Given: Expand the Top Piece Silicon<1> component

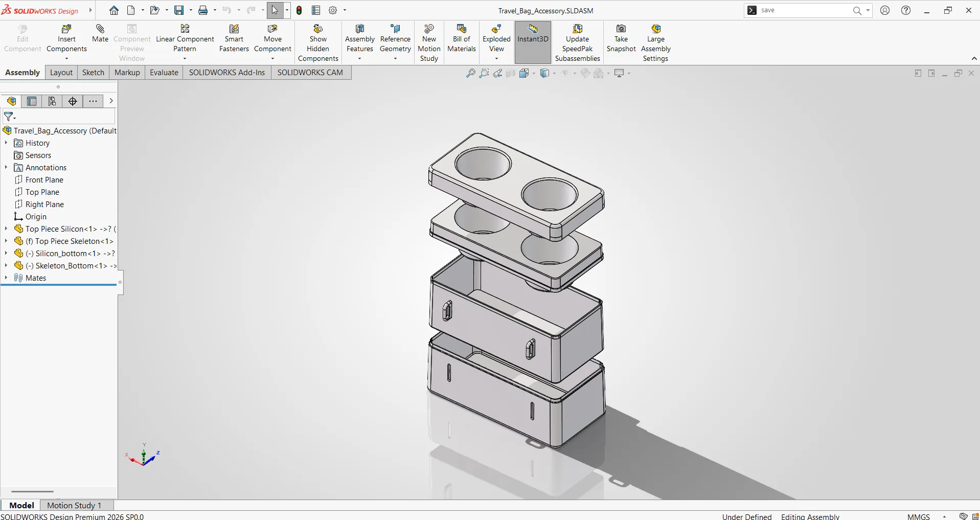Looking at the screenshot, I should [6, 229].
